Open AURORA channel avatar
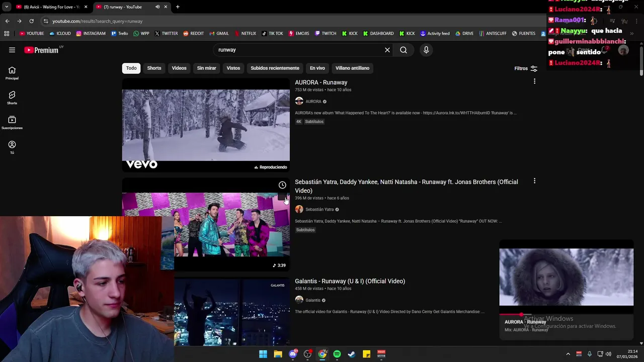Screen dimensions: 644x362 tap(299, 101)
